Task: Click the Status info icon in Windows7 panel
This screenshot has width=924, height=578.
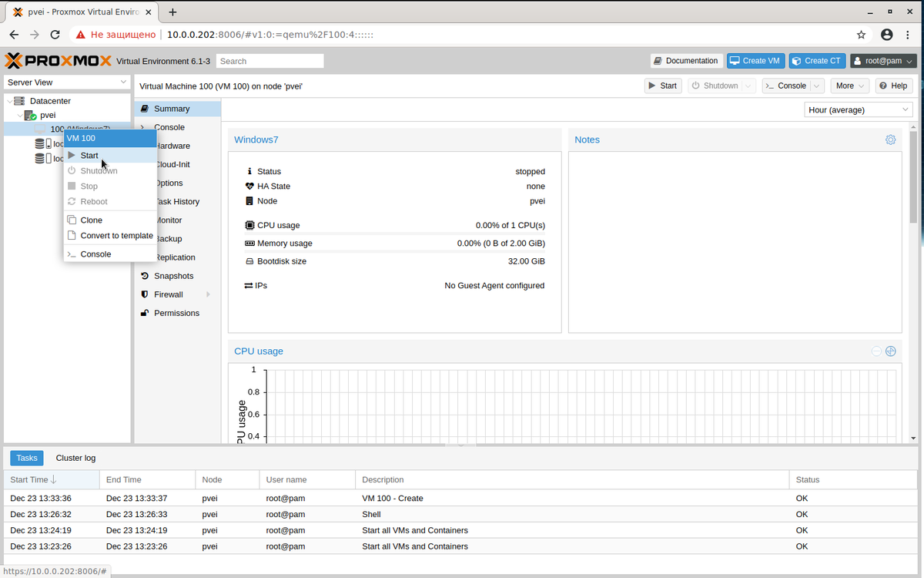Action: (x=249, y=172)
